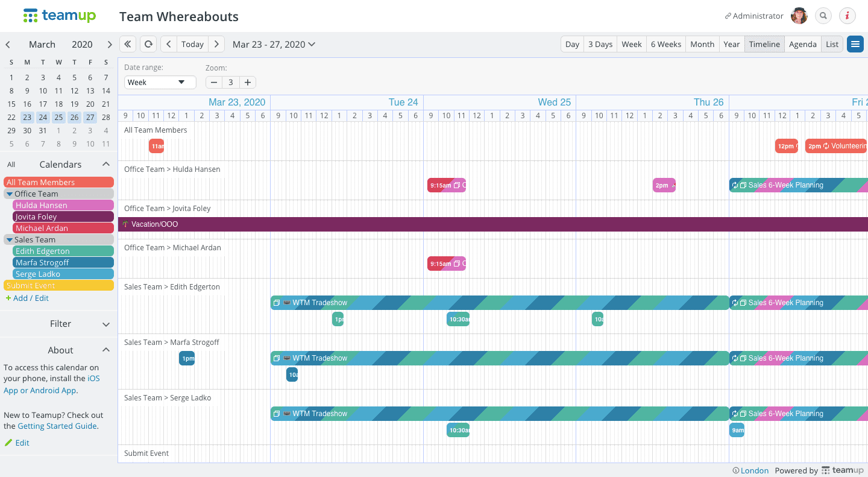The height and width of the screenshot is (477, 868).
Task: Go to previous date range arrow
Action: tap(169, 44)
